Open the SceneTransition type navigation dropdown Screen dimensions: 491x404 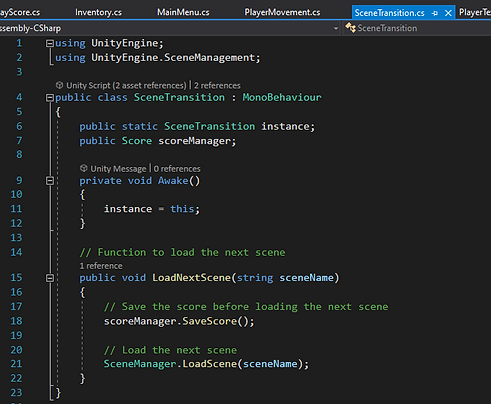point(417,28)
